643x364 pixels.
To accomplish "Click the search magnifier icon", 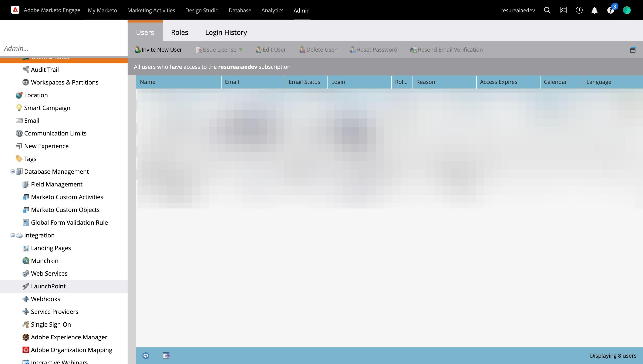I will (547, 10).
